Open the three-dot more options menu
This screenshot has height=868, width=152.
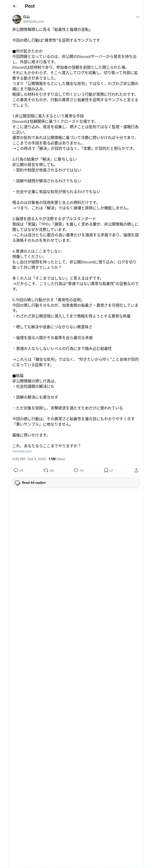click(137, 17)
